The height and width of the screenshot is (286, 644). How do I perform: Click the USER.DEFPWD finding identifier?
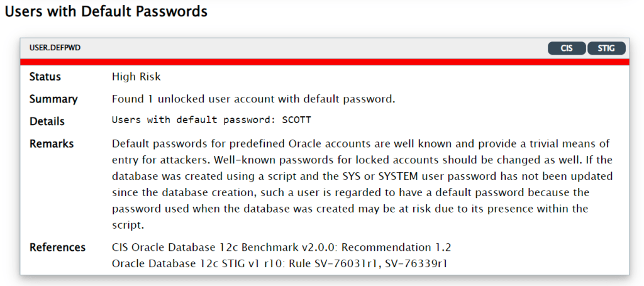pos(55,48)
